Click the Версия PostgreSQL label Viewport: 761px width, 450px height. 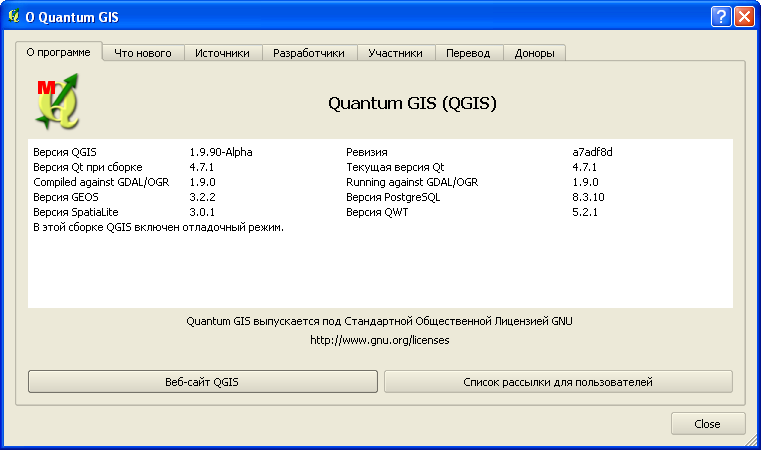393,198
